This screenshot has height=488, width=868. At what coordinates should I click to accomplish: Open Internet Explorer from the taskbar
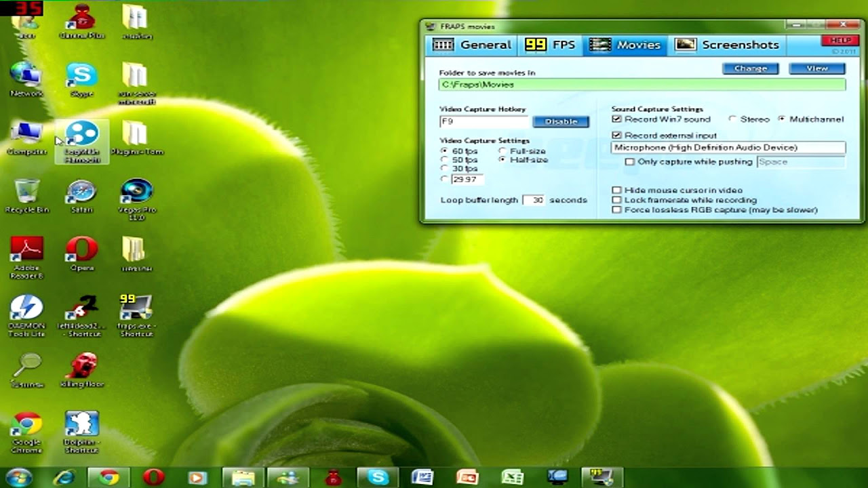pyautogui.click(x=65, y=477)
